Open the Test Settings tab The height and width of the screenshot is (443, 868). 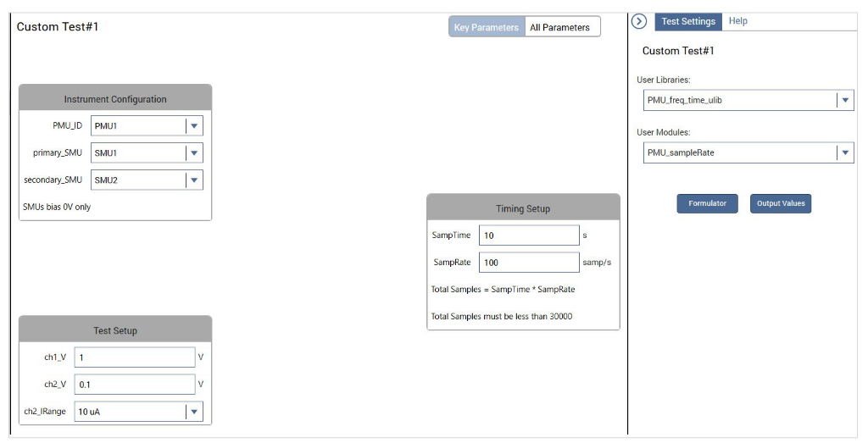[688, 21]
